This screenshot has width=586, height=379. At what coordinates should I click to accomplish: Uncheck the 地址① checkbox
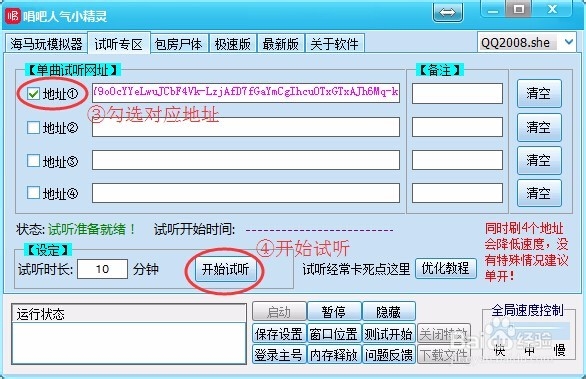tap(33, 93)
